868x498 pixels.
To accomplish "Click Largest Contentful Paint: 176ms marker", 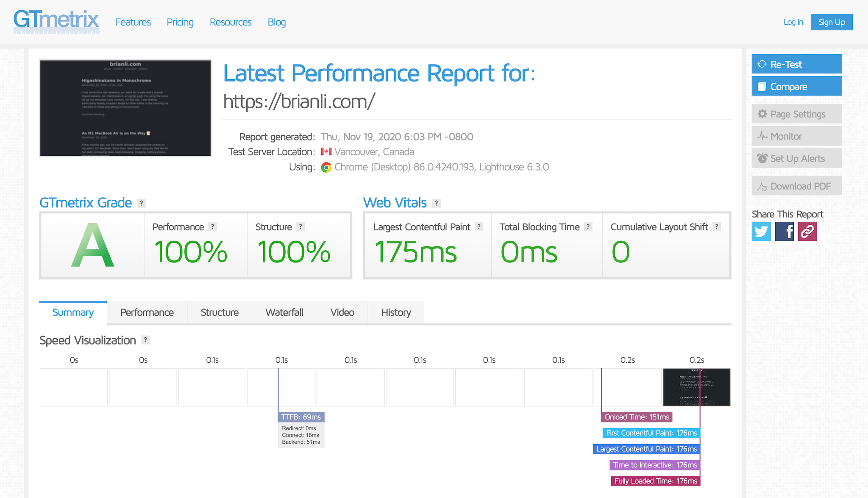I will pyautogui.click(x=647, y=449).
